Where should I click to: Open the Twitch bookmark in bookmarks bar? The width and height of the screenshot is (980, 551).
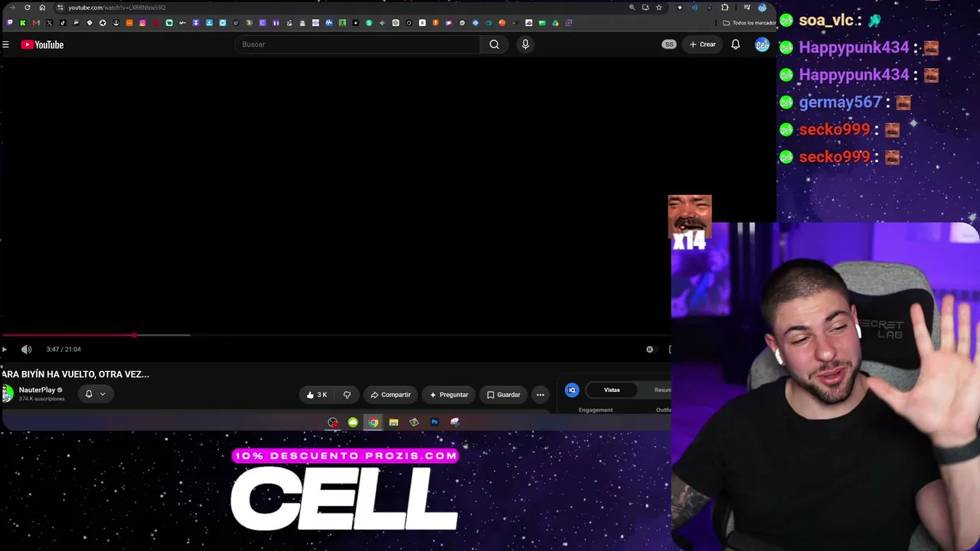[x=9, y=23]
